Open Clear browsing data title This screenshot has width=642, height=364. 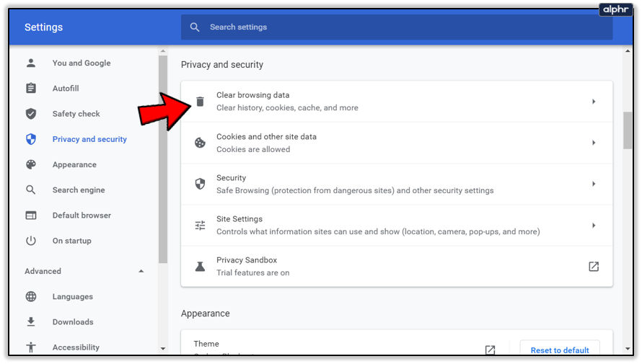[253, 95]
